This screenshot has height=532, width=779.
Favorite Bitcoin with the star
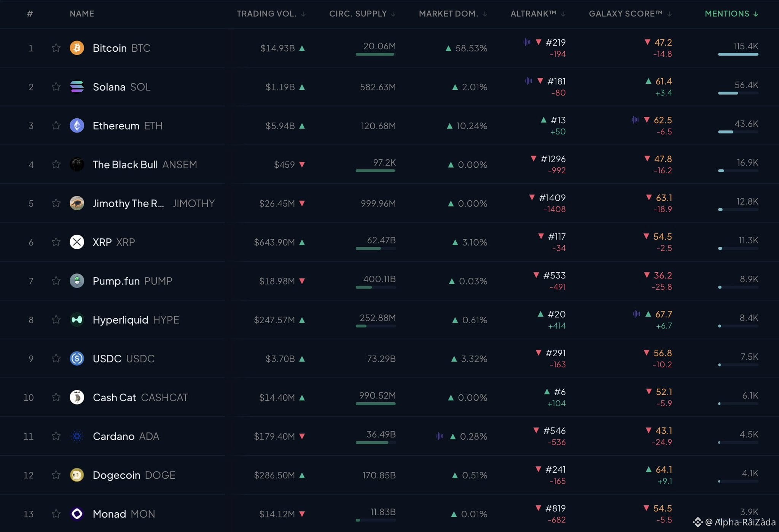click(x=56, y=48)
